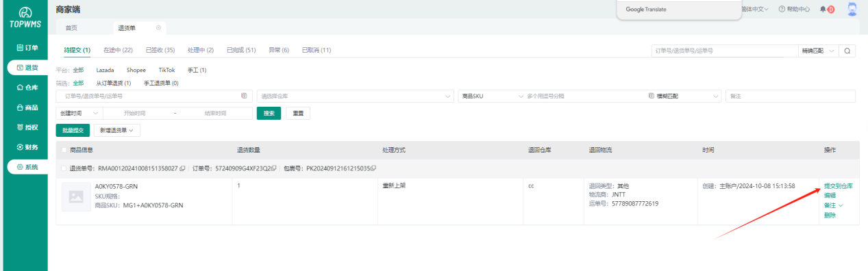Image resolution: width=868 pixels, height=271 pixels.
Task: Switch to the 已签收 (35) tab
Action: point(160,50)
